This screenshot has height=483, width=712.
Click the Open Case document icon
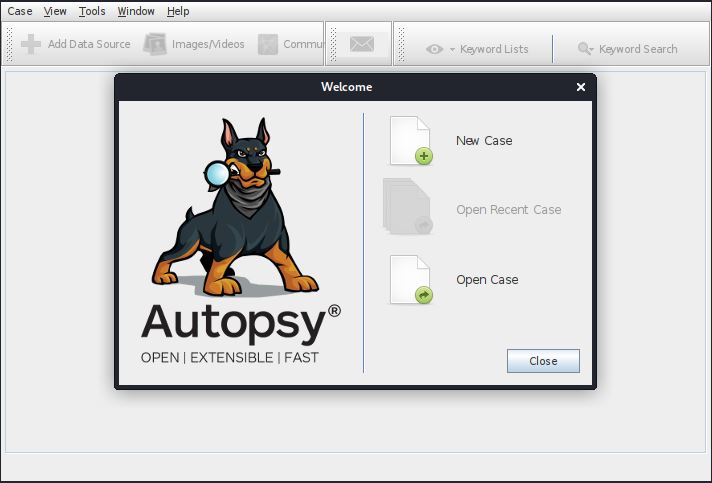click(x=410, y=280)
